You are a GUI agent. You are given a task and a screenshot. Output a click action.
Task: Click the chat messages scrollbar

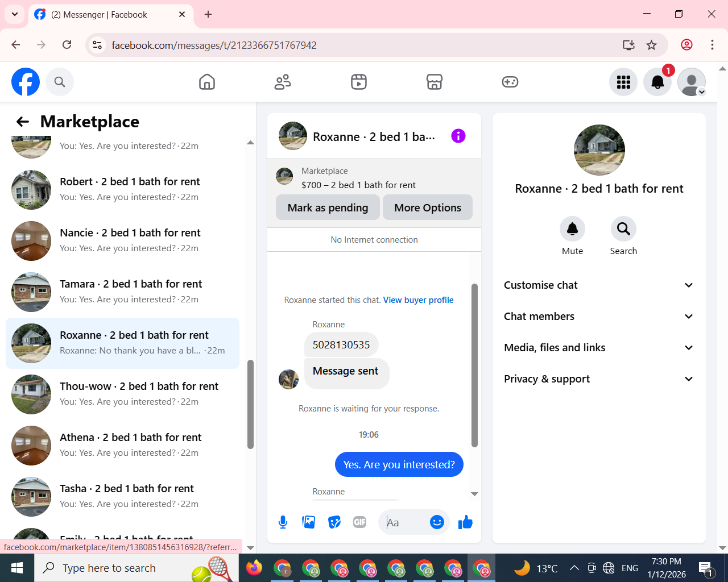[x=474, y=365]
